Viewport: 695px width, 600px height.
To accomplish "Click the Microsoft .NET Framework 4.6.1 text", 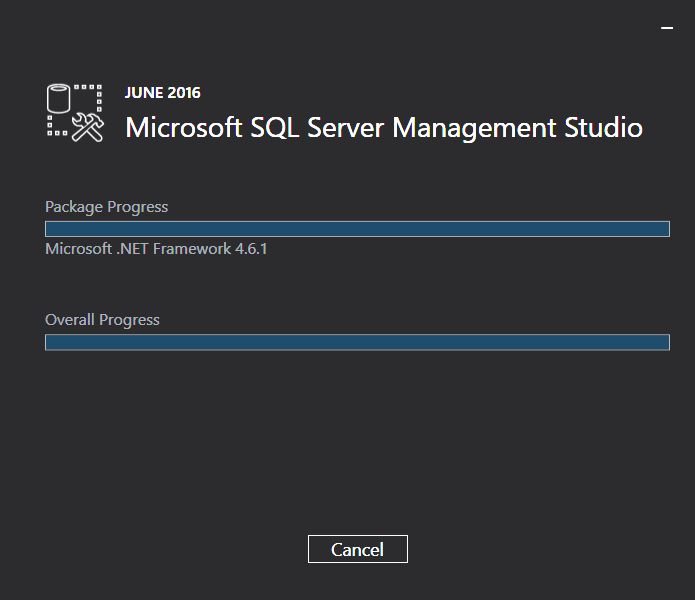I will pos(156,248).
